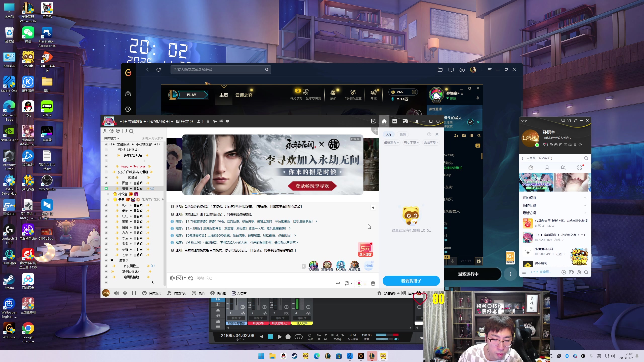644x362 pixels.
Task: Click the Studio One tempo 120.00 value
Action: pos(366,335)
